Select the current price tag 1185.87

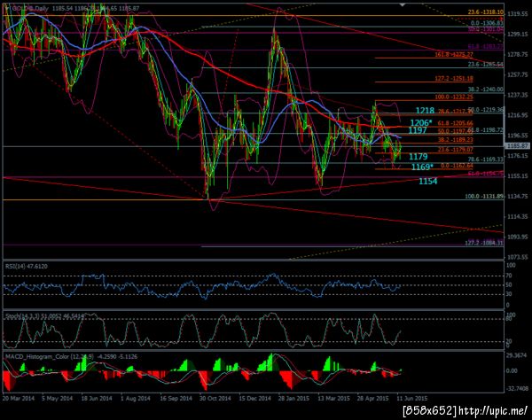pos(517,146)
